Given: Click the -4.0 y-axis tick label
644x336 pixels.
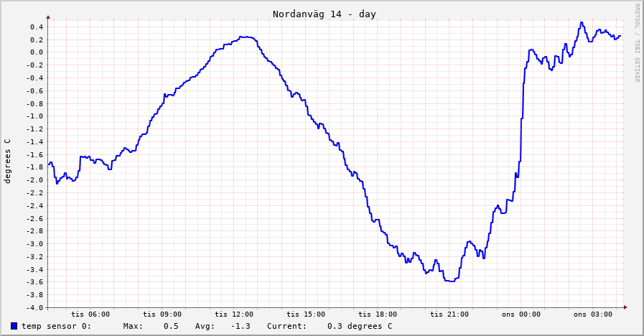Looking at the screenshot, I should (34, 307).
